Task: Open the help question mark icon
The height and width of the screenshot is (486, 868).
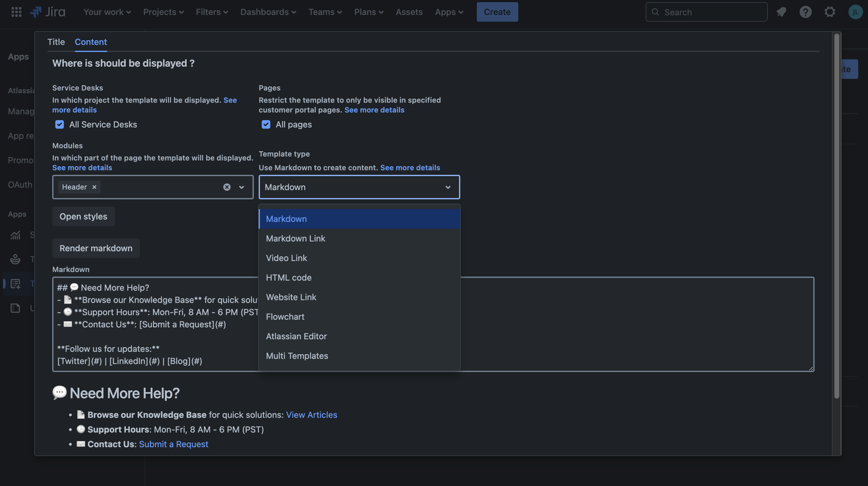Action: 805,12
